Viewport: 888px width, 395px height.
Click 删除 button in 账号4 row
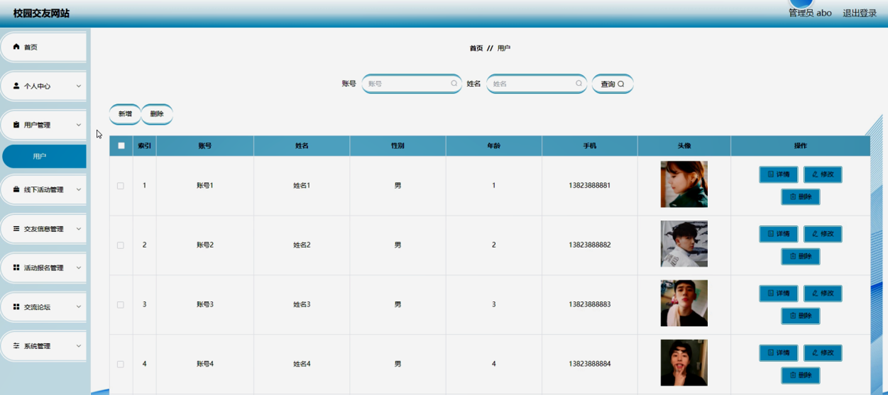pyautogui.click(x=800, y=375)
